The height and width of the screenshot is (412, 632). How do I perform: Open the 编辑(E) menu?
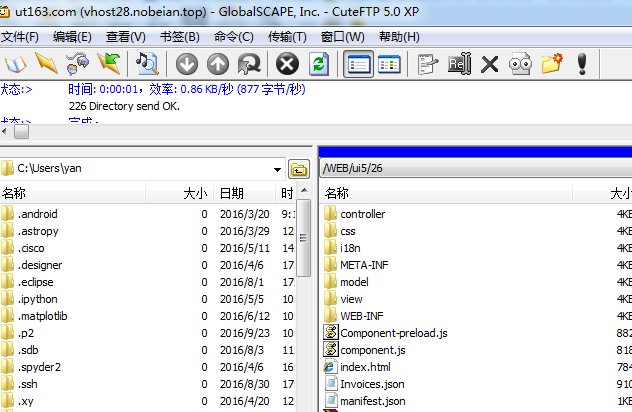(x=72, y=37)
